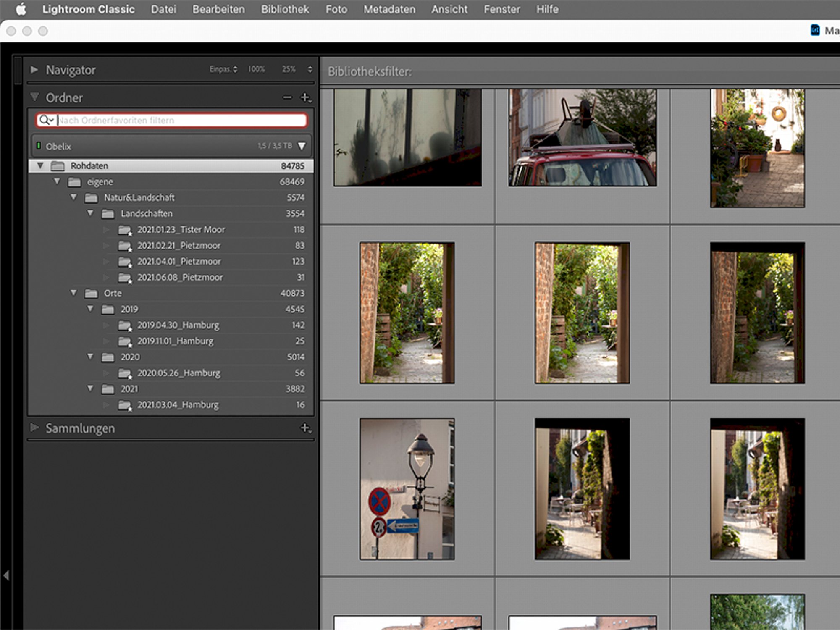Select the street lamp and signs thumbnail
This screenshot has width=840, height=630.
click(x=407, y=488)
